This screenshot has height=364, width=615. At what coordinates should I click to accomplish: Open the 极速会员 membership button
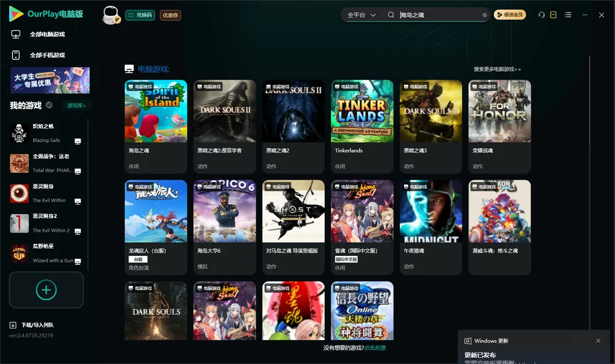(510, 15)
